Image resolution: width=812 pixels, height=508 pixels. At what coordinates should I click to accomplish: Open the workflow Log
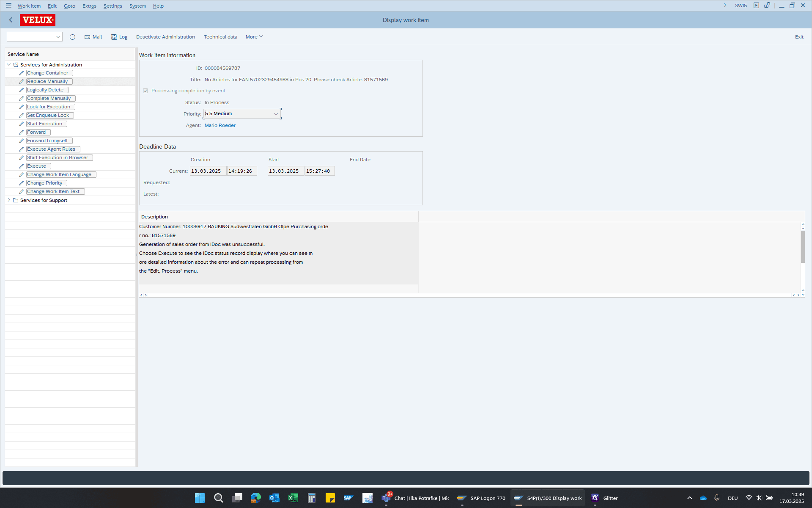tap(119, 37)
